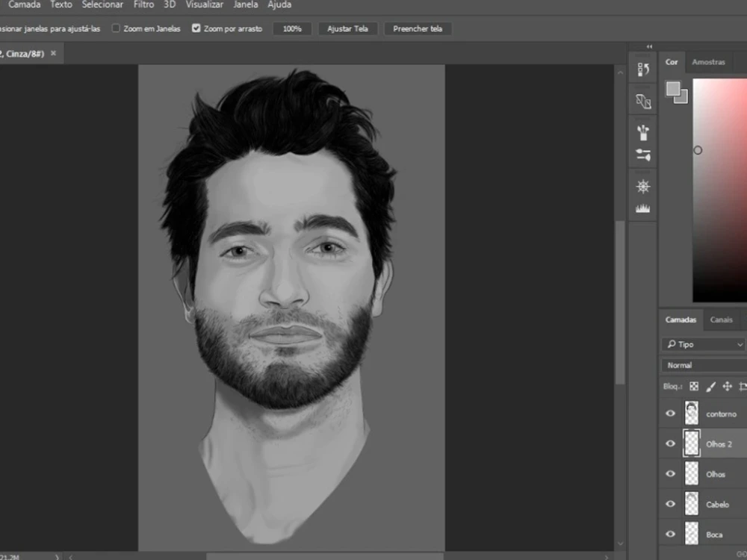
Task: Click the 21,2M document size readout
Action: tap(10, 557)
